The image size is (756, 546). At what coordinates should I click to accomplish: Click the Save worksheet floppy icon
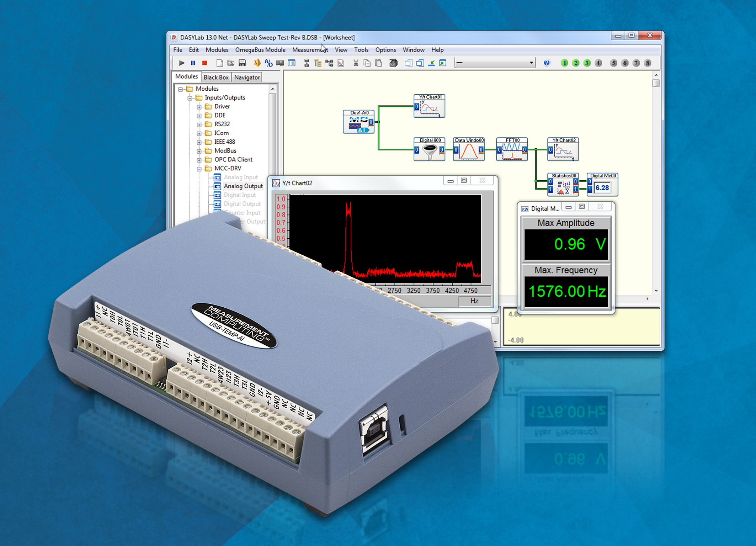point(242,63)
